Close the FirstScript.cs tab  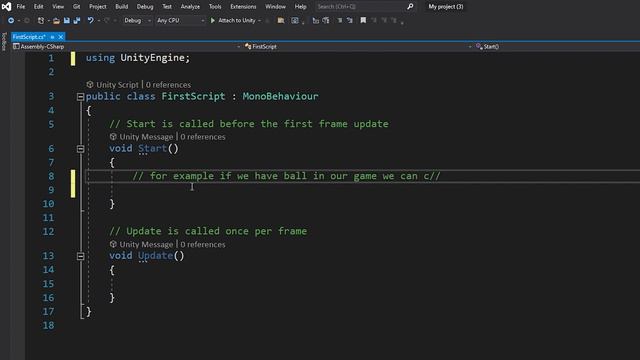coord(60,37)
